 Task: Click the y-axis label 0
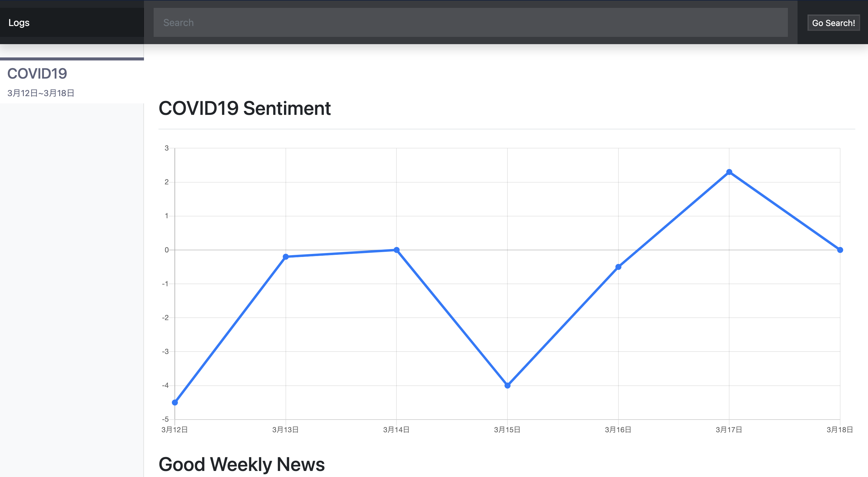point(166,250)
